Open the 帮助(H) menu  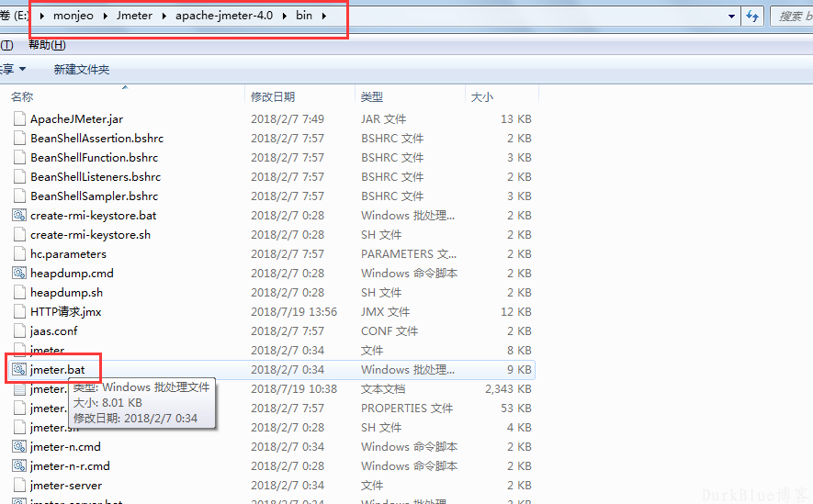(x=47, y=45)
